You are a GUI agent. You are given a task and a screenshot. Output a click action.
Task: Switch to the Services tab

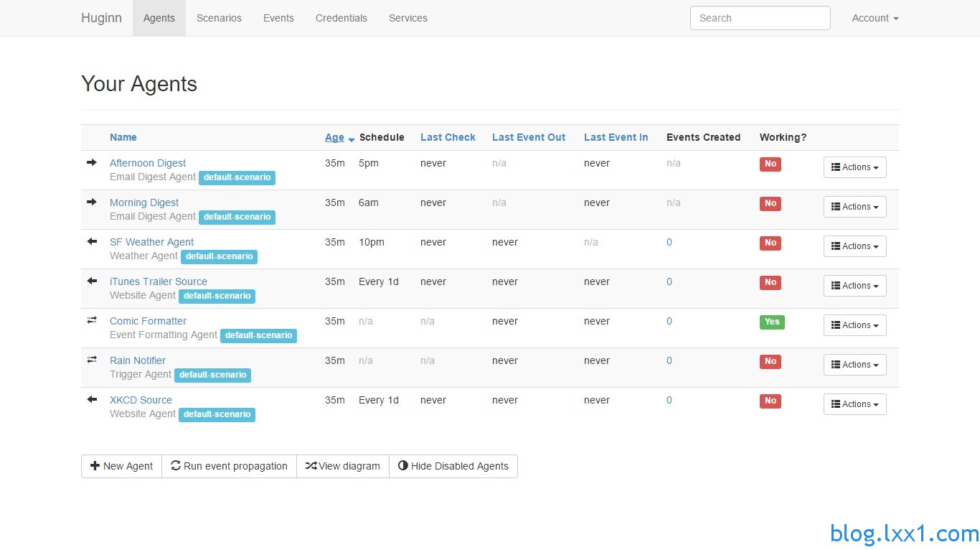tap(408, 18)
